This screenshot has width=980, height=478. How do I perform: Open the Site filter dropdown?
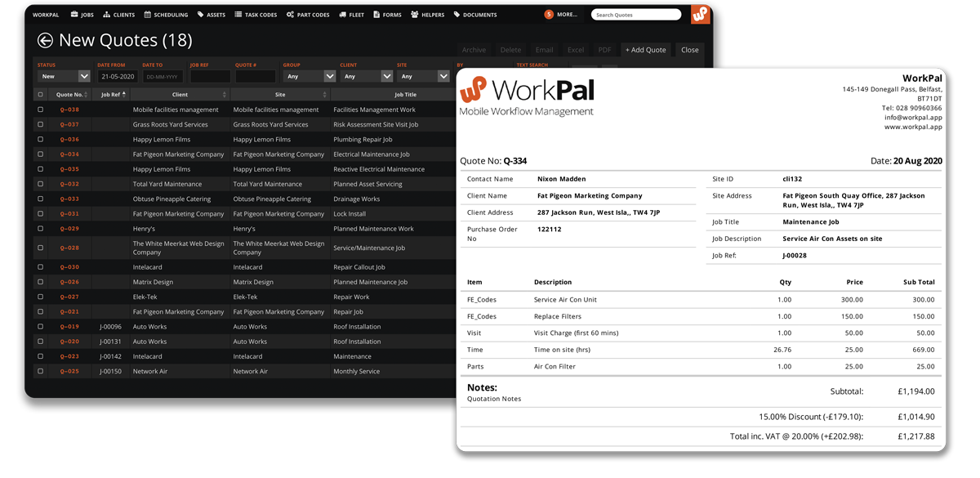[424, 76]
